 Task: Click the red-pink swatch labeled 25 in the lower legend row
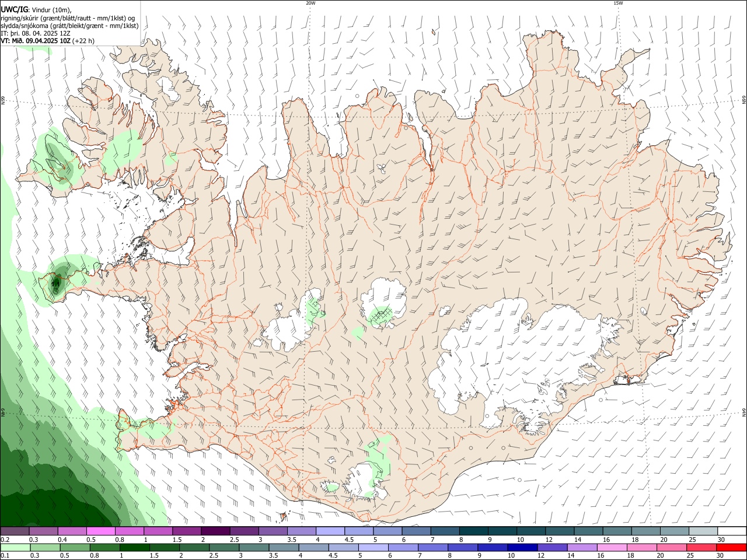[x=702, y=548]
